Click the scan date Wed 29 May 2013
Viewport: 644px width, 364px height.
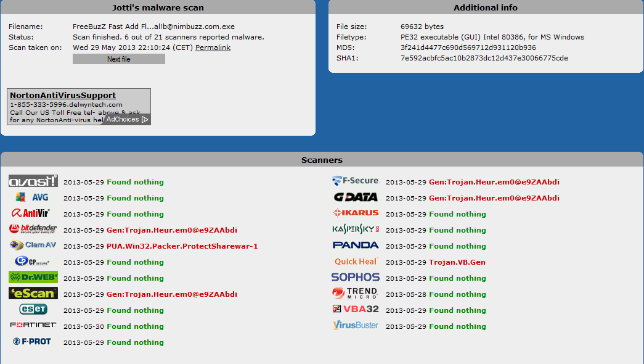pos(132,48)
